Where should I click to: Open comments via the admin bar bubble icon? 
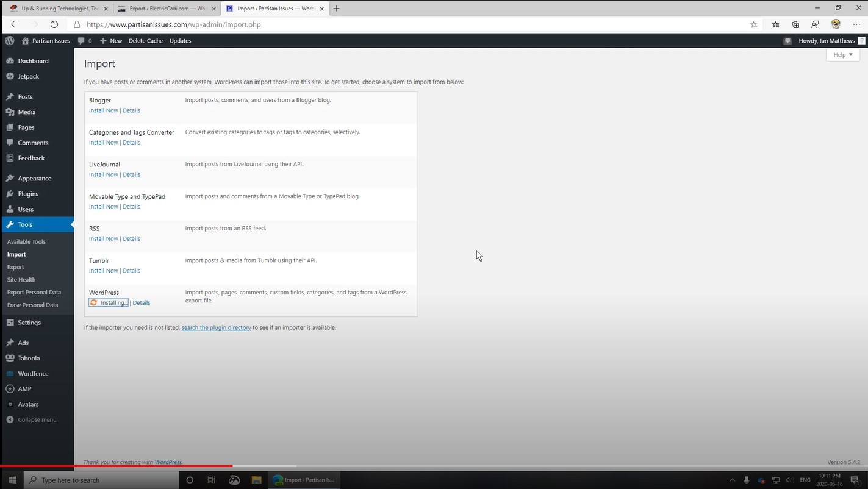click(x=81, y=40)
